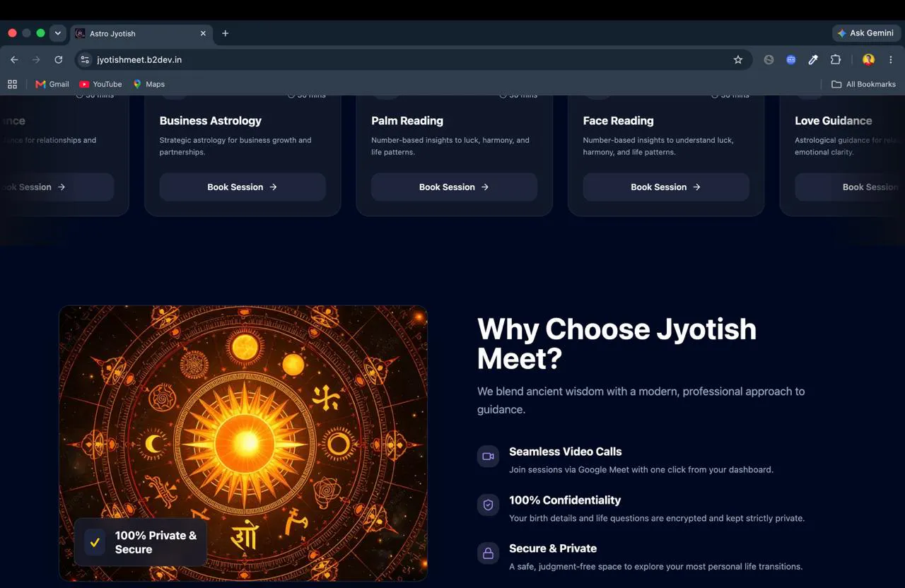Click the Strategic astrology for business description
Viewport: 905px width, 588px height.
click(235, 146)
